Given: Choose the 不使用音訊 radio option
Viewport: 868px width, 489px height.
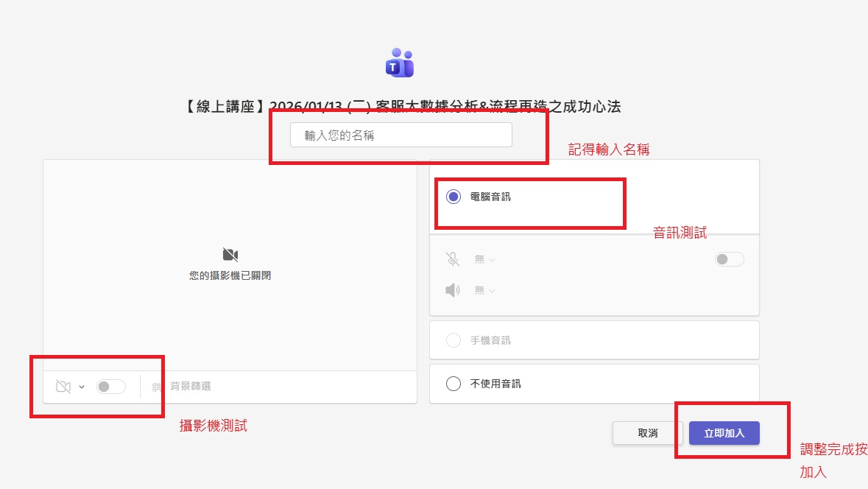Looking at the screenshot, I should point(454,384).
